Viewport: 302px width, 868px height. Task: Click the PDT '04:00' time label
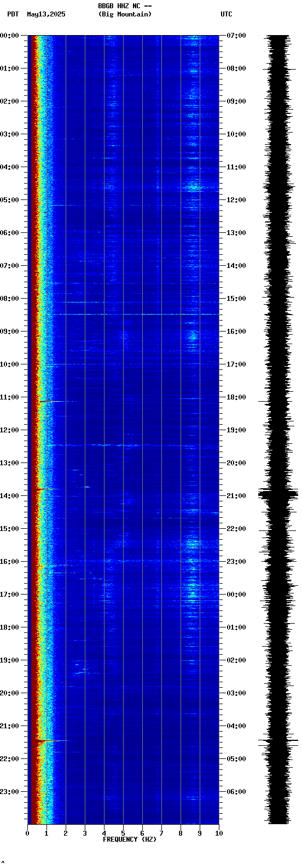(9, 167)
